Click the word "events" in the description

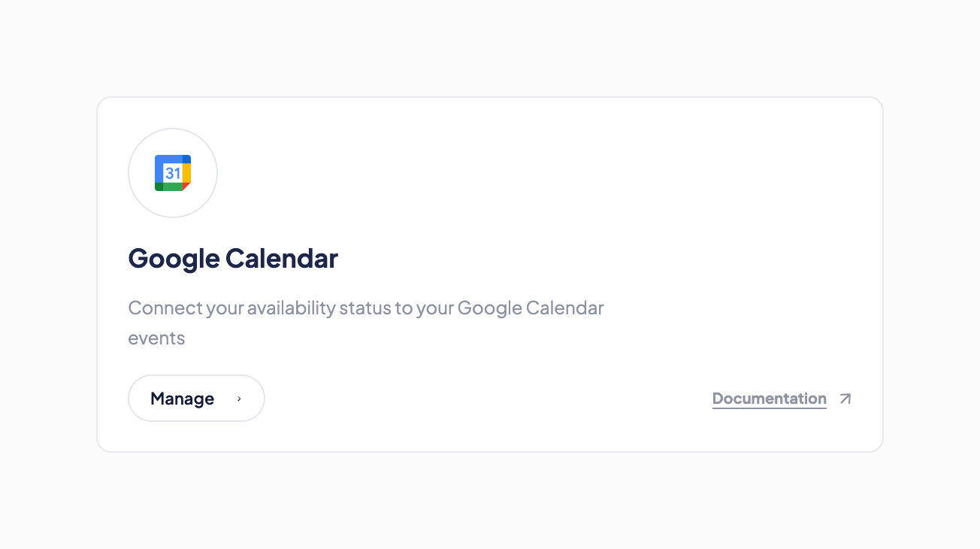click(156, 338)
